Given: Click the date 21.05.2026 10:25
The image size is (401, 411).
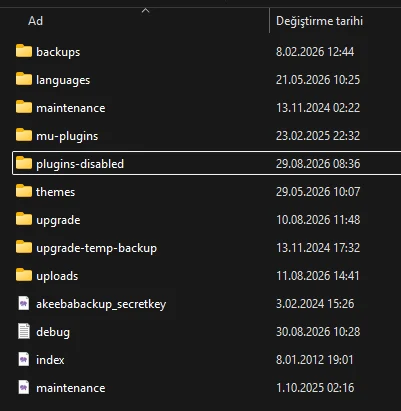Looking at the screenshot, I should (x=318, y=79).
